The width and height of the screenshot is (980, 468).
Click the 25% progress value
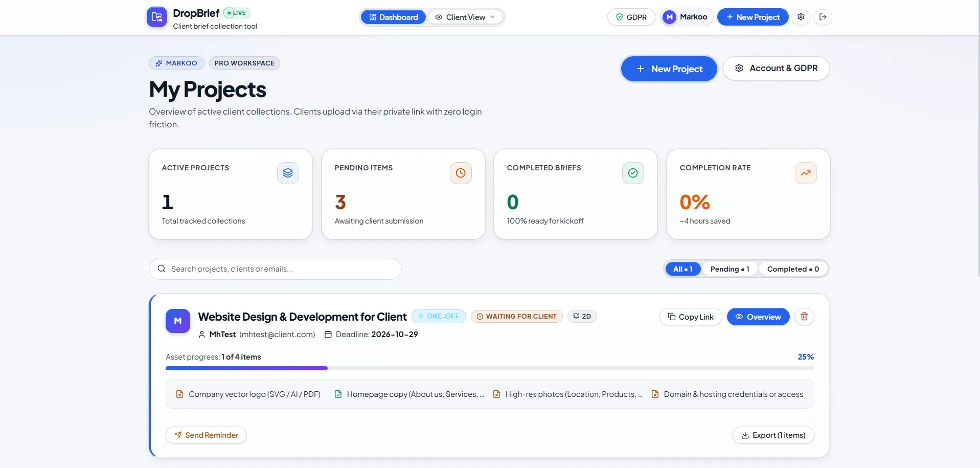tap(806, 356)
